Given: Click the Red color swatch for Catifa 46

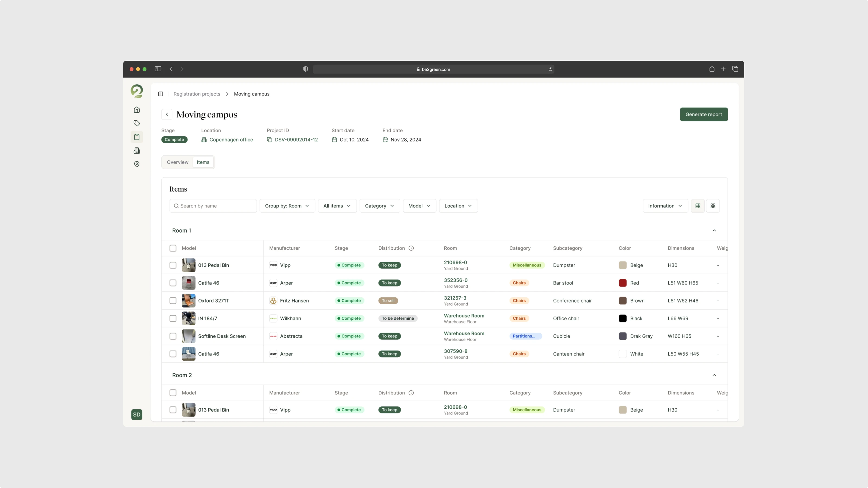Looking at the screenshot, I should 623,283.
